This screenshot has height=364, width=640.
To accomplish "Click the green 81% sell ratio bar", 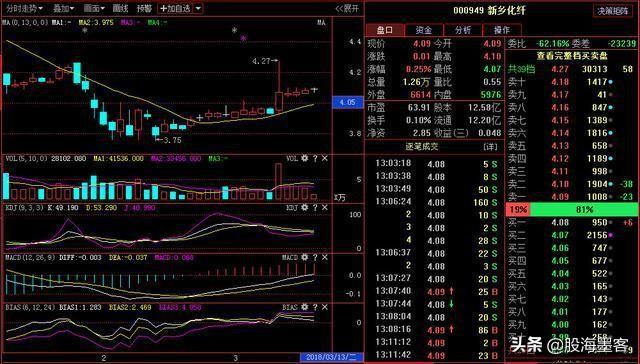I will [x=584, y=210].
